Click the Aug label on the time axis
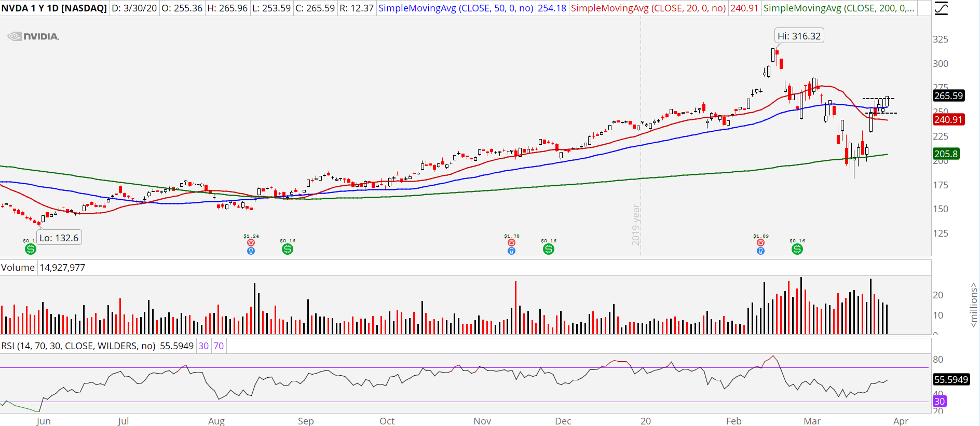Image resolution: width=980 pixels, height=426 pixels. pyautogui.click(x=216, y=421)
